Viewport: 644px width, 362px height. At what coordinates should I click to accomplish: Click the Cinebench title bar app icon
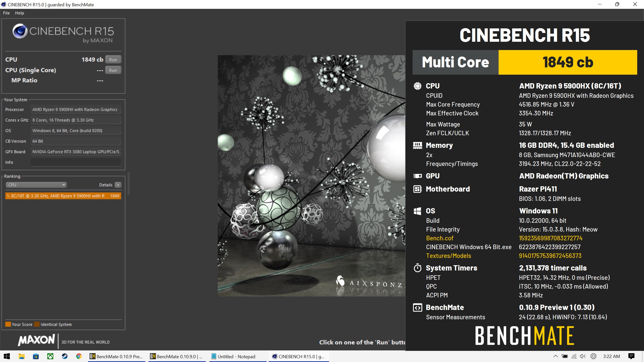(4, 5)
